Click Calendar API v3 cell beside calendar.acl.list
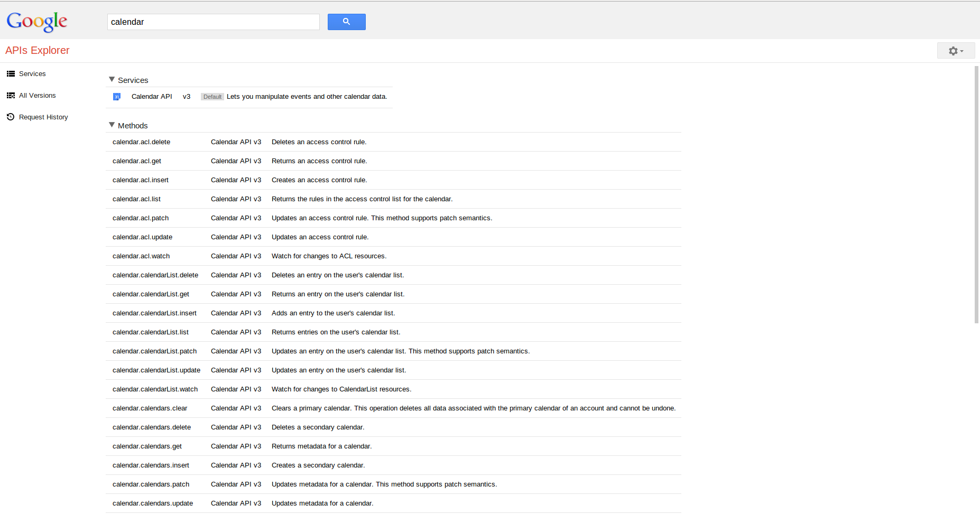 pyautogui.click(x=236, y=199)
